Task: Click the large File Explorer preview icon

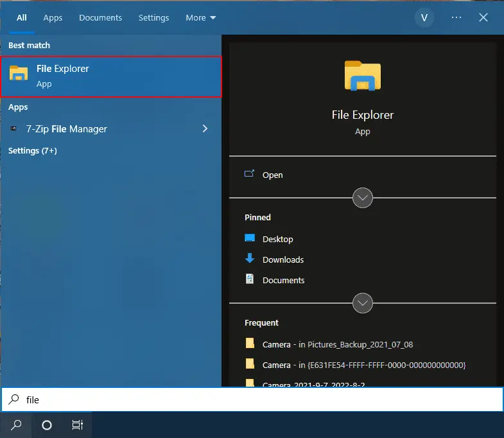Action: click(x=363, y=76)
